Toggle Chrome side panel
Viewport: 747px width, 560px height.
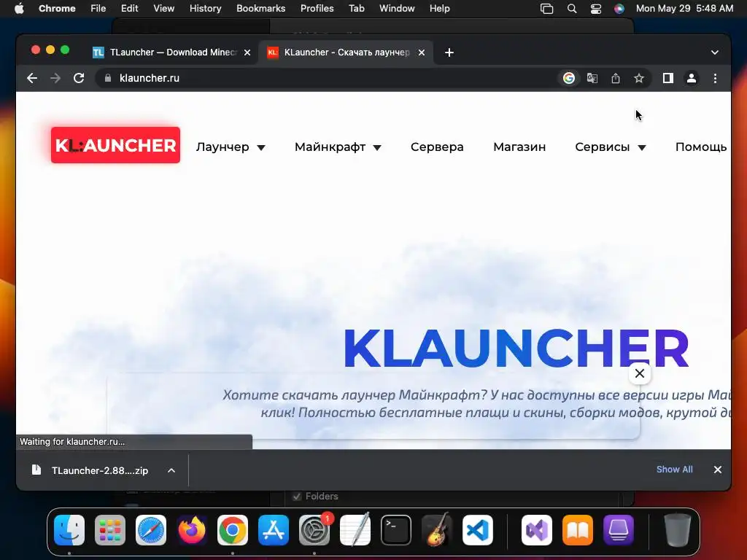[x=668, y=78]
